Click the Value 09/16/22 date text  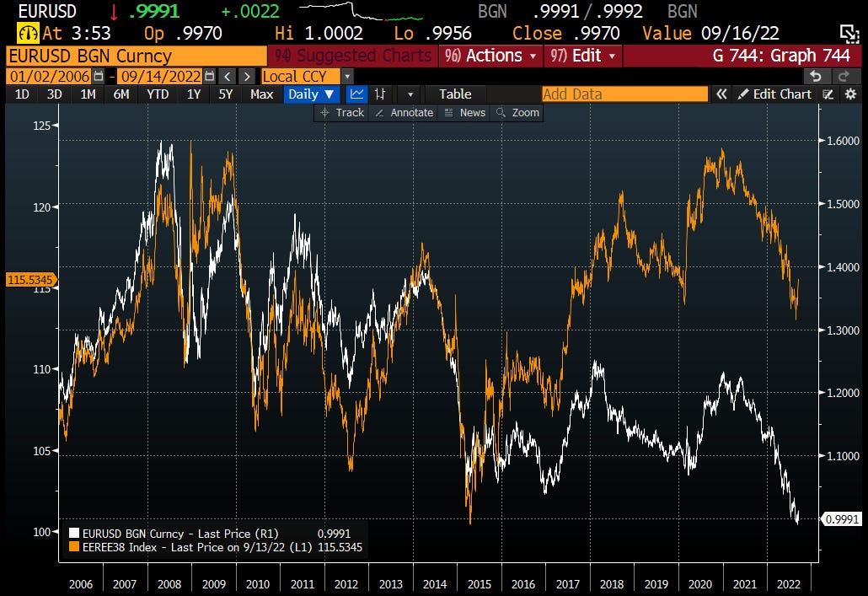[710, 33]
